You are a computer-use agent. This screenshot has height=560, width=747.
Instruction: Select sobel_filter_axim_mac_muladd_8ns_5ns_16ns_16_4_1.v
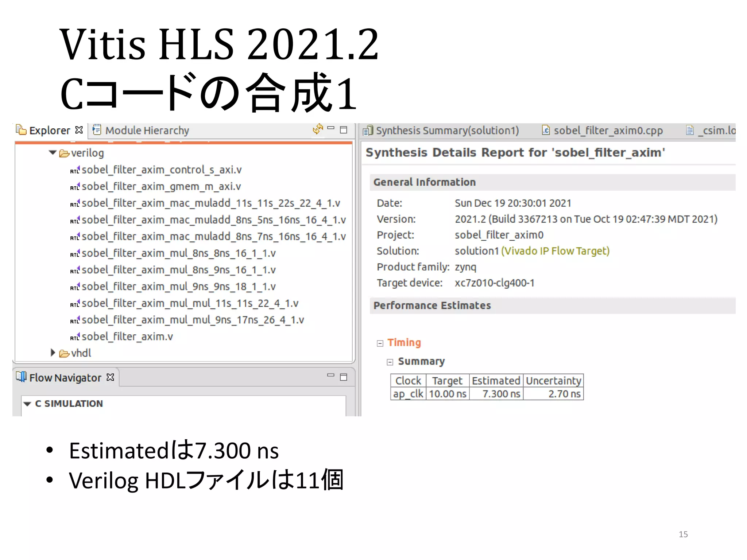pyautogui.click(x=214, y=220)
